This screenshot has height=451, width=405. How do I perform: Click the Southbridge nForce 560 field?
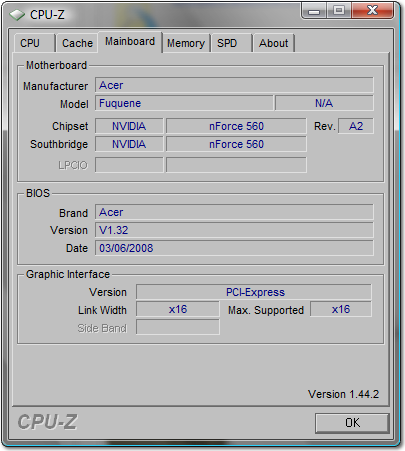pos(236,144)
